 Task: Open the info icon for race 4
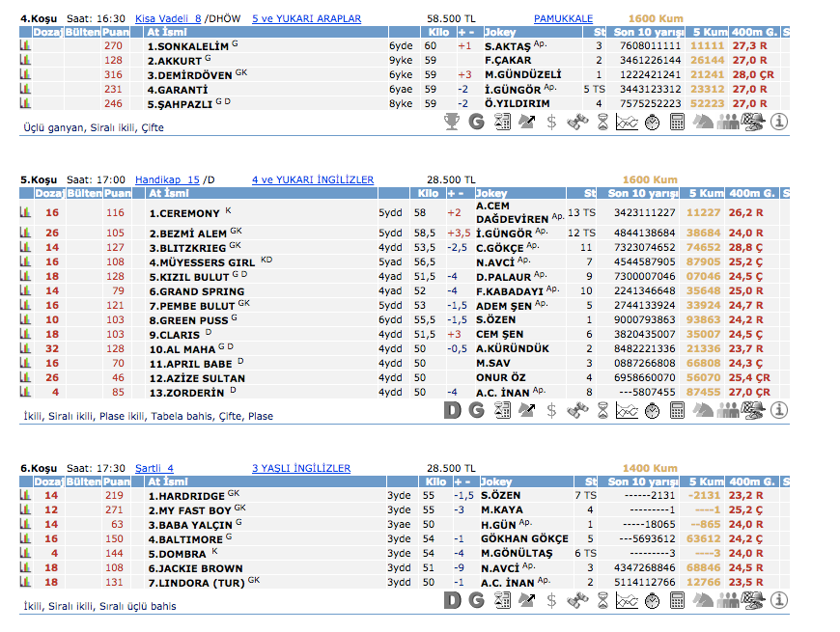779,122
